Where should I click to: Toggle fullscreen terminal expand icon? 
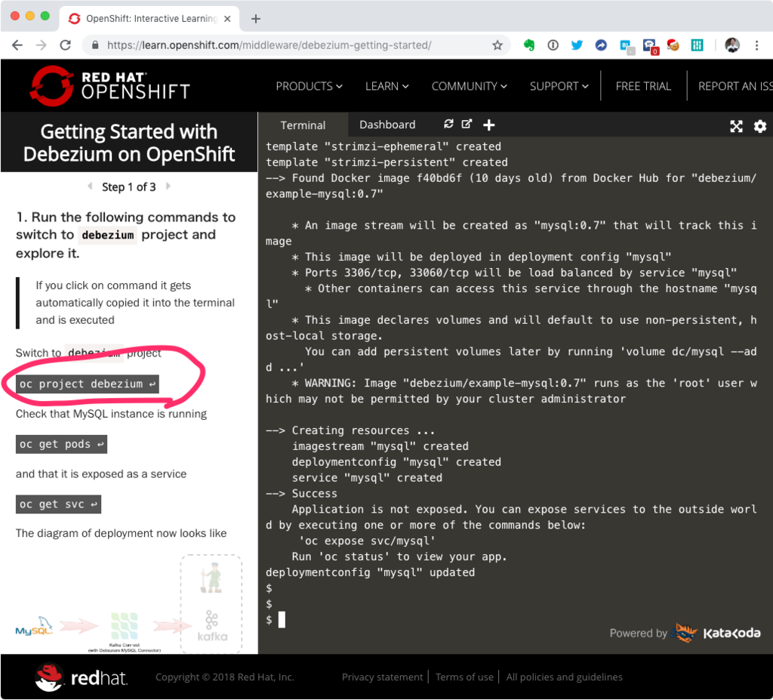[736, 126]
